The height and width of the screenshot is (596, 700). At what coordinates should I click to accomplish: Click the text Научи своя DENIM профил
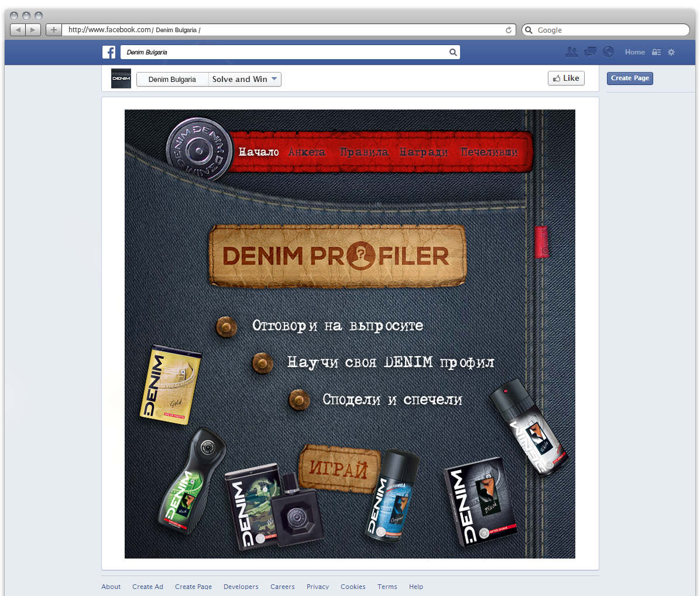390,362
